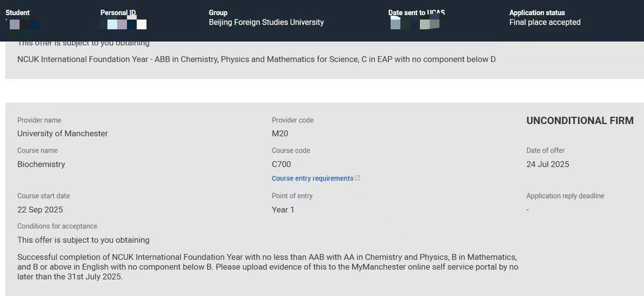
Task: Open the Course entry requirements link
Action: click(312, 178)
